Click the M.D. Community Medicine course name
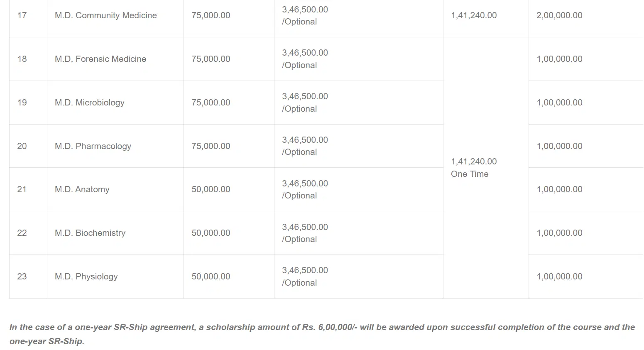 click(105, 15)
